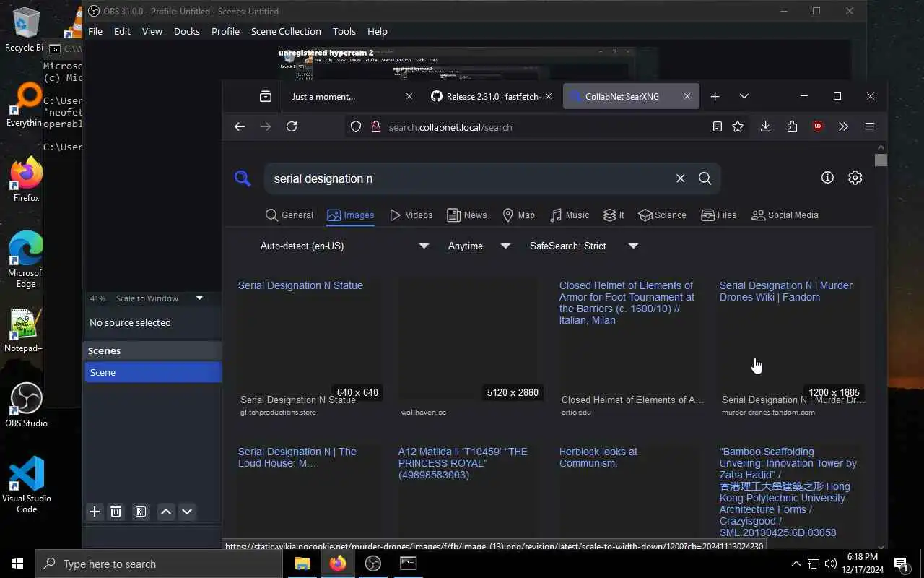Switch to Videos search category

[x=411, y=215]
